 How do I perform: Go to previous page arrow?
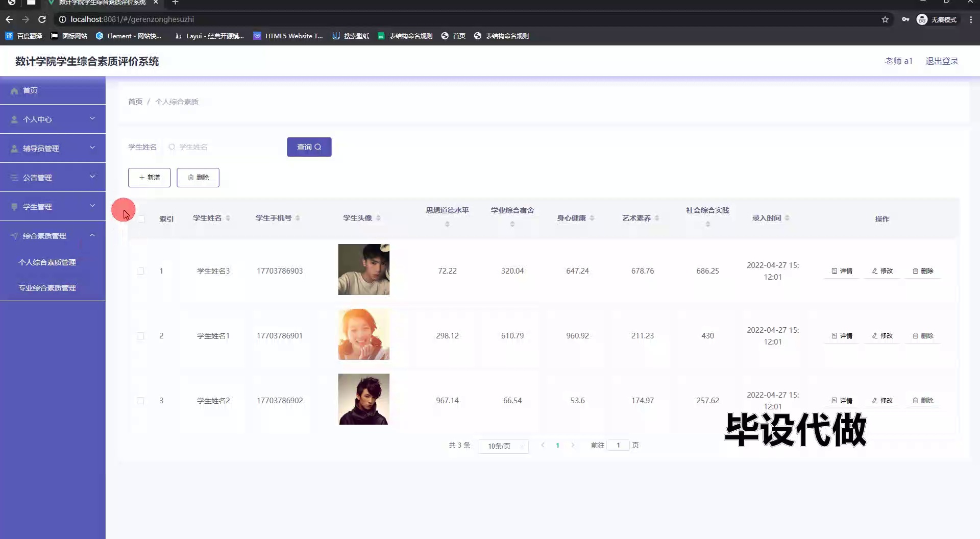[543, 445]
